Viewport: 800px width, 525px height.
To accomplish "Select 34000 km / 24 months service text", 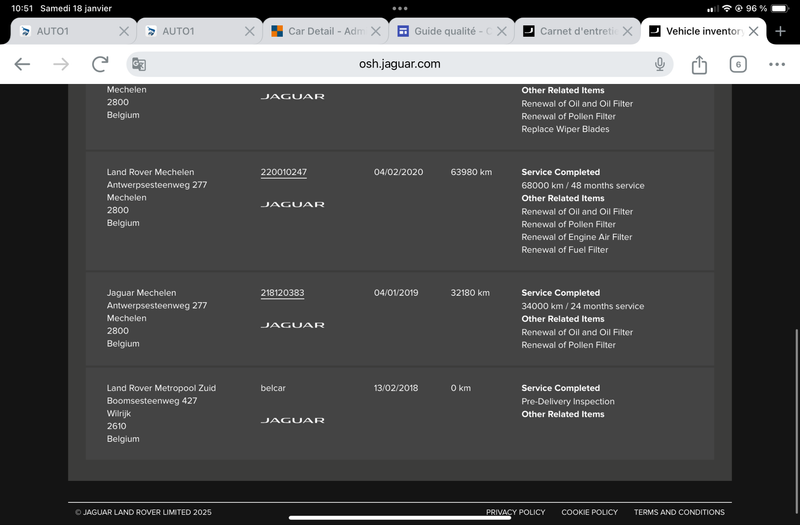I will [583, 306].
